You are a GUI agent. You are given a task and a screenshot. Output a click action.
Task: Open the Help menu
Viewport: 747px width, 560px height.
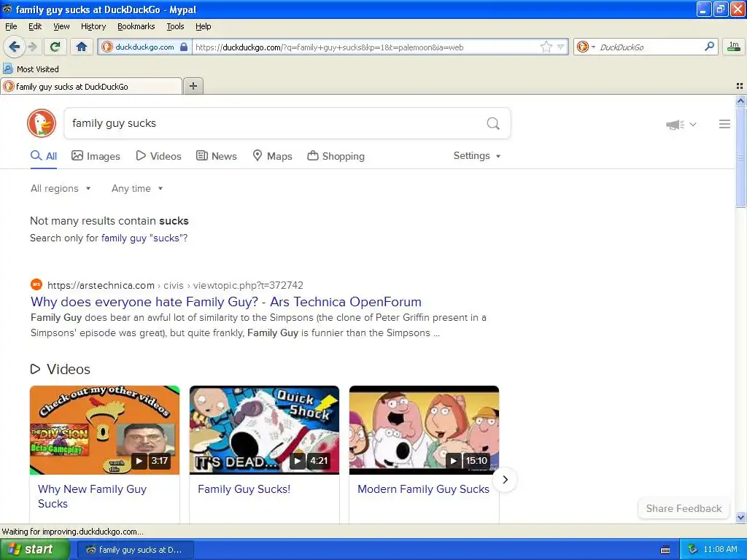(204, 26)
